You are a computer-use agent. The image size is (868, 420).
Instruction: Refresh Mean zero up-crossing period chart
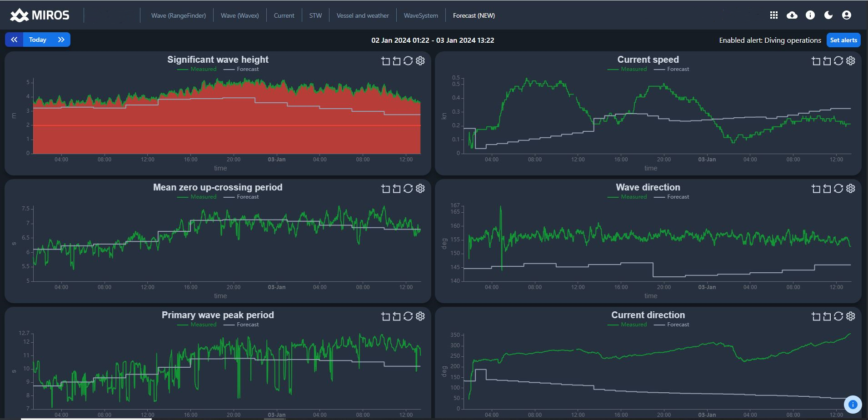click(408, 189)
